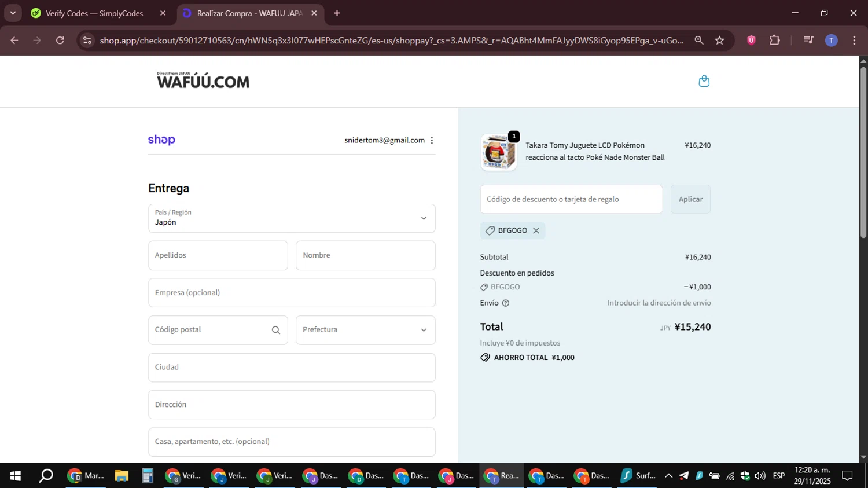Go forward in browser history
Image resolution: width=868 pixels, height=488 pixels.
[37, 40]
